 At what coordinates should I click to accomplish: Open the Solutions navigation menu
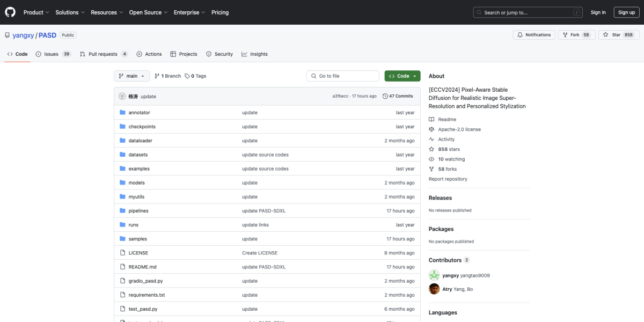[x=70, y=12]
